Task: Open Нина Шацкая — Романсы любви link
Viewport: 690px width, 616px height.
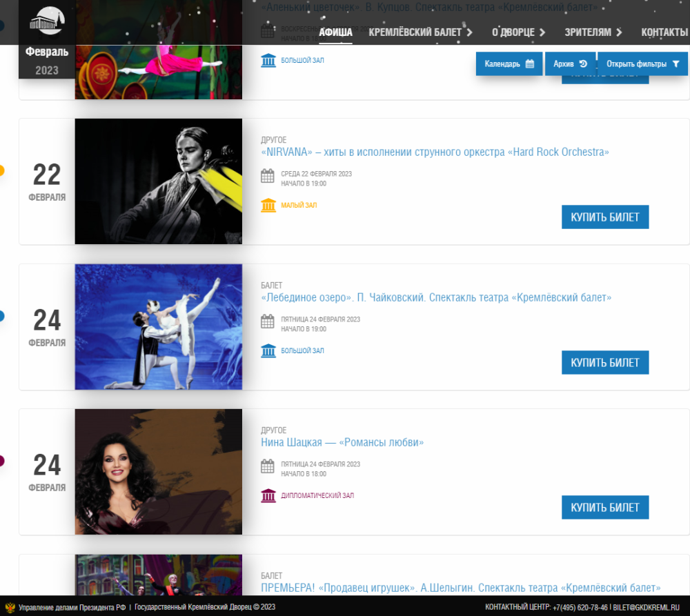Action: (342, 443)
